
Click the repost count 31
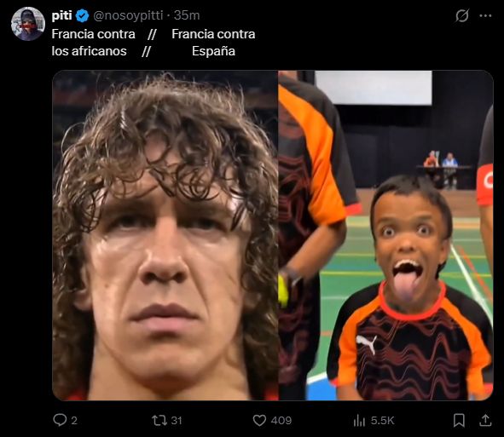177,421
